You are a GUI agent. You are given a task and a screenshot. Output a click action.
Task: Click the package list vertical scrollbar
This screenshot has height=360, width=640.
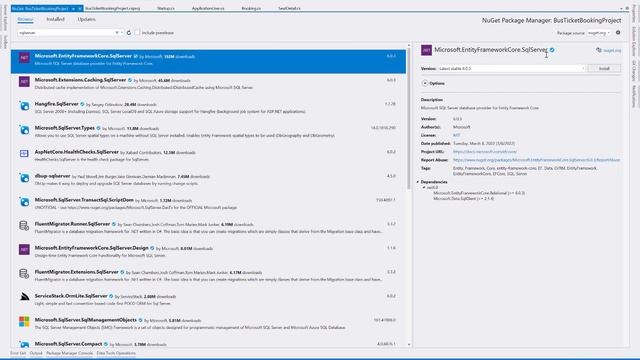(x=409, y=119)
